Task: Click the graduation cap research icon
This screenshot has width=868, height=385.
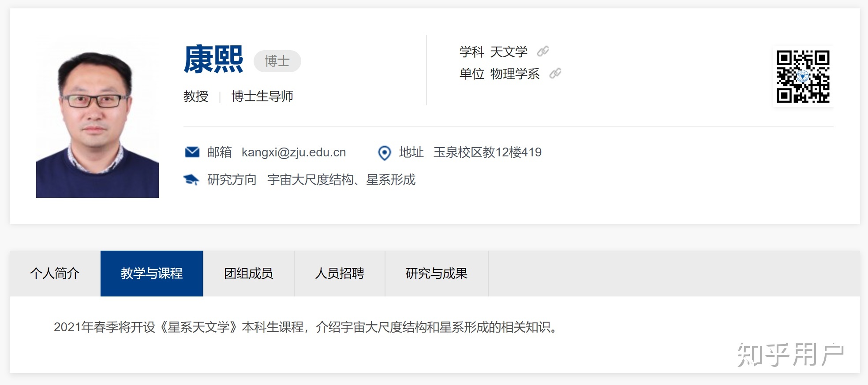Action: tap(191, 180)
